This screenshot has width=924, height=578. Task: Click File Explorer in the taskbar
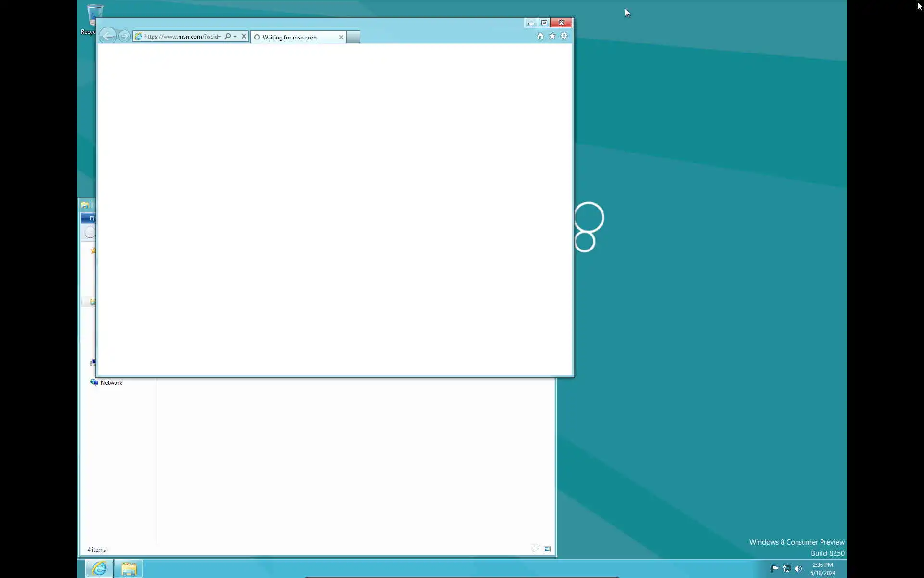(x=128, y=568)
